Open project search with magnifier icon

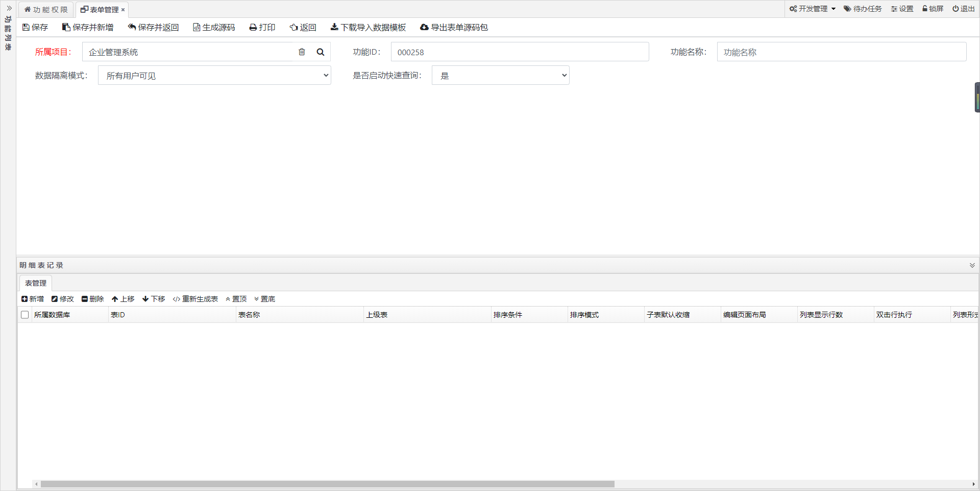tap(320, 52)
